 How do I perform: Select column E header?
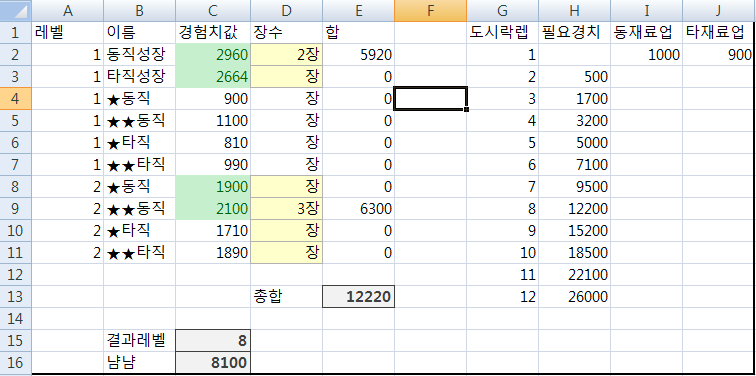[x=358, y=11]
